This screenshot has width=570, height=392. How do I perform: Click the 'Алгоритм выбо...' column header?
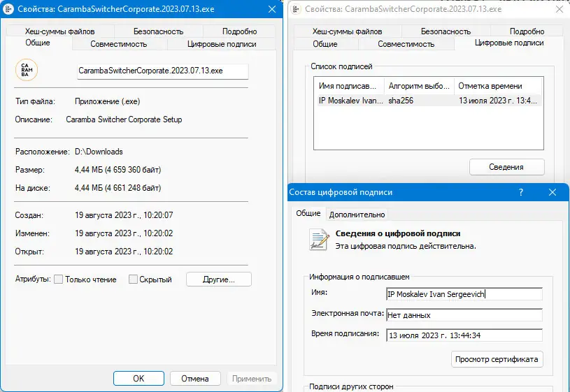[x=420, y=86]
